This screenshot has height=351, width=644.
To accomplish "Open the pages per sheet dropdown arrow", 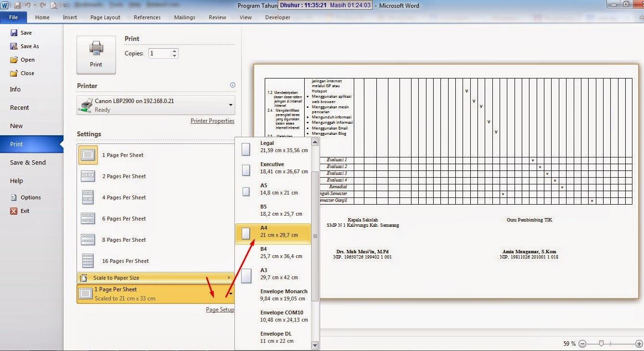I will tap(231, 294).
